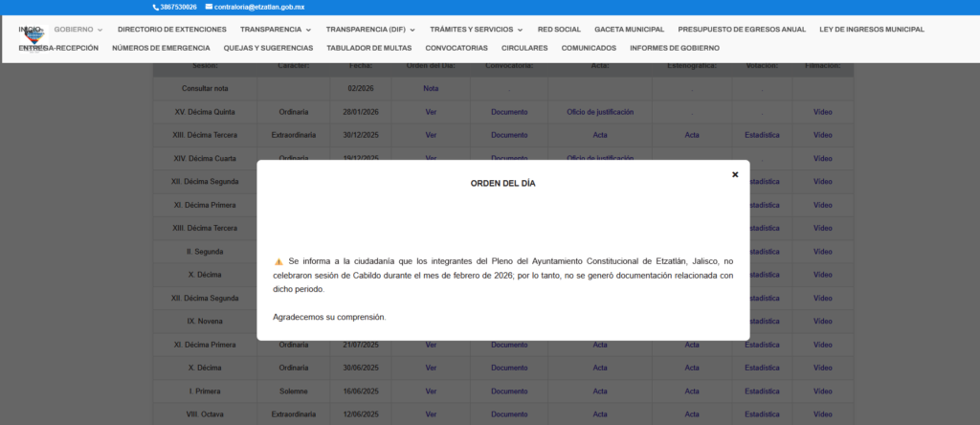Expand the Gobierno dropdown menu
The width and height of the screenshot is (980, 425).
[x=78, y=30]
